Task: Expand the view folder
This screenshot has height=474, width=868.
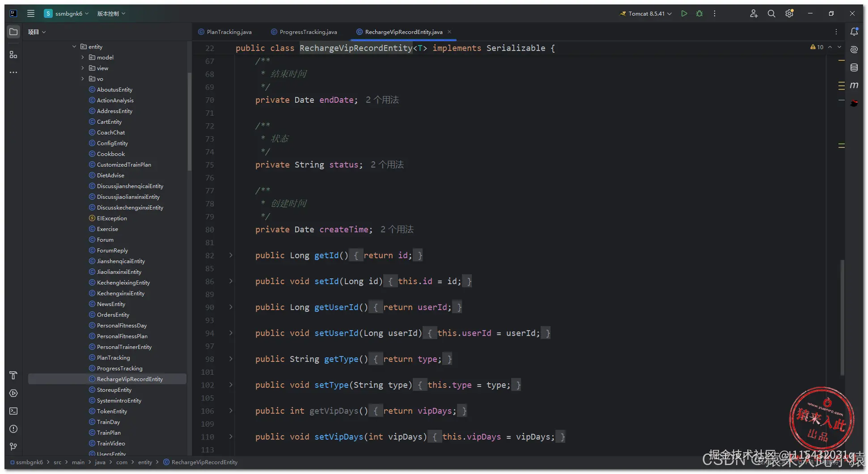Action: pyautogui.click(x=83, y=68)
